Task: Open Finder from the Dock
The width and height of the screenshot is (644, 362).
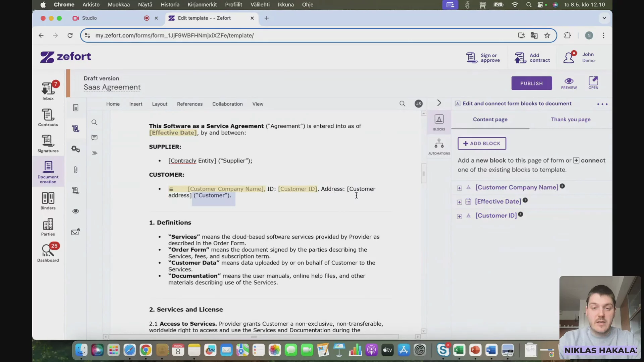Action: pyautogui.click(x=82, y=350)
